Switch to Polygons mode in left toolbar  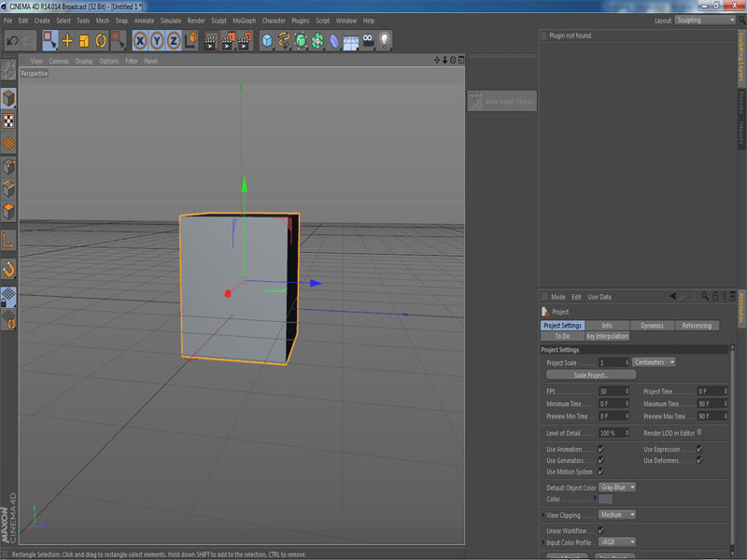point(8,211)
